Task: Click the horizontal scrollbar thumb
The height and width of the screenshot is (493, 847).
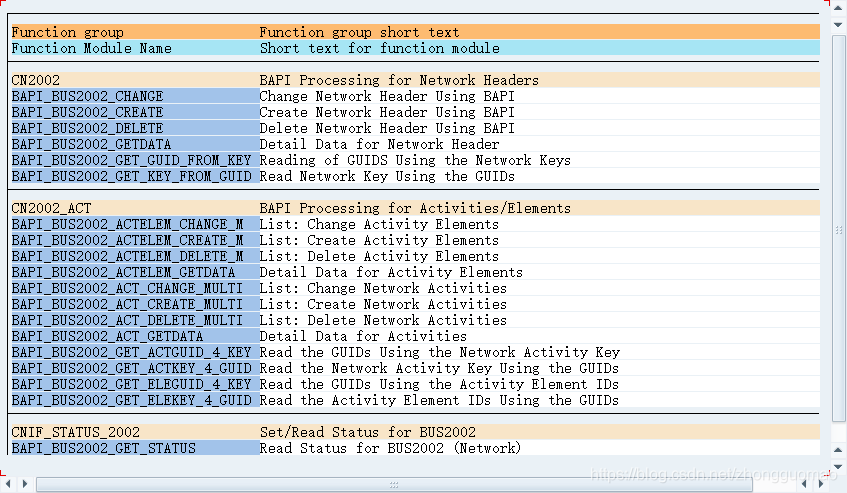Action: pos(394,484)
